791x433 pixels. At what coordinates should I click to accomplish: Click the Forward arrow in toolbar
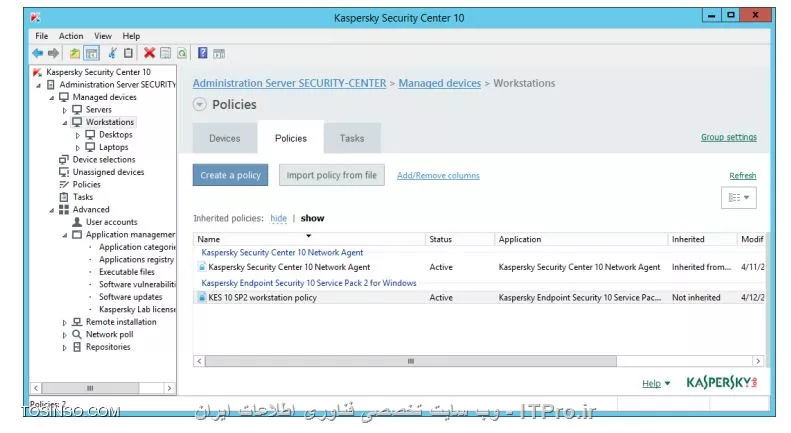[53, 53]
